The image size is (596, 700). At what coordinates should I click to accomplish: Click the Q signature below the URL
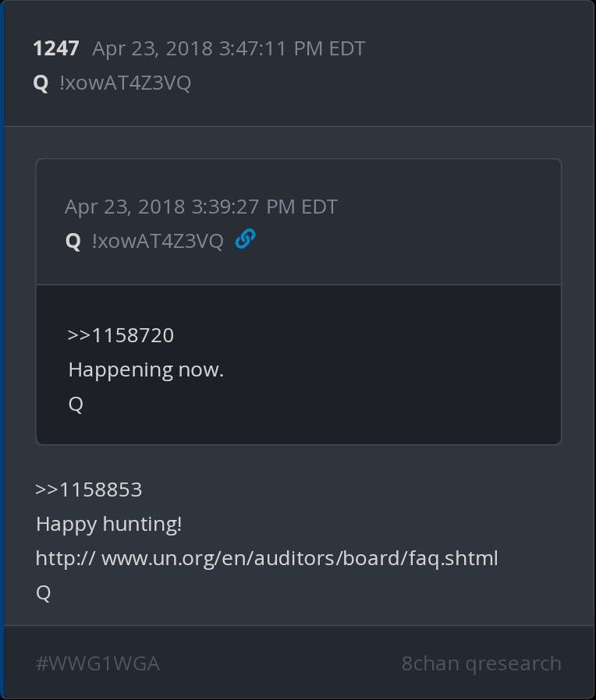[x=44, y=592]
